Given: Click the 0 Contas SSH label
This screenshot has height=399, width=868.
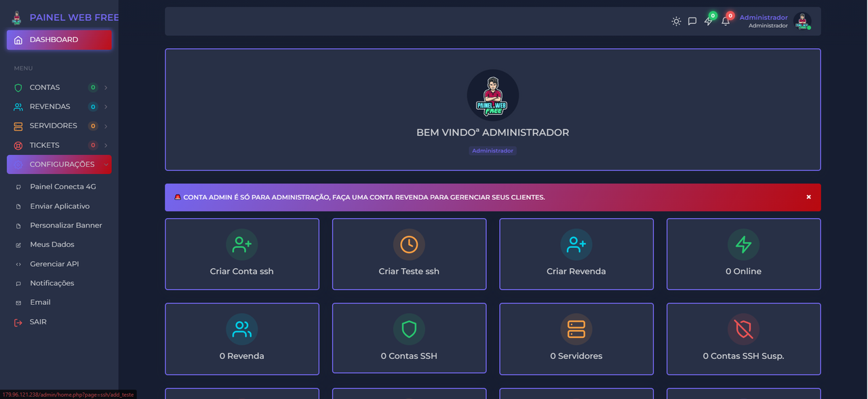Looking at the screenshot, I should (409, 356).
